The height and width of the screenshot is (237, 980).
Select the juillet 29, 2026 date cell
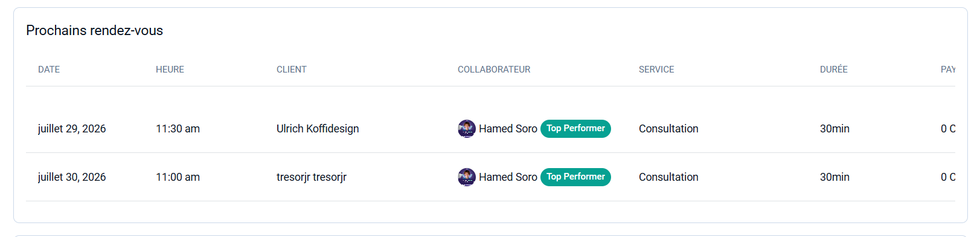tap(72, 129)
